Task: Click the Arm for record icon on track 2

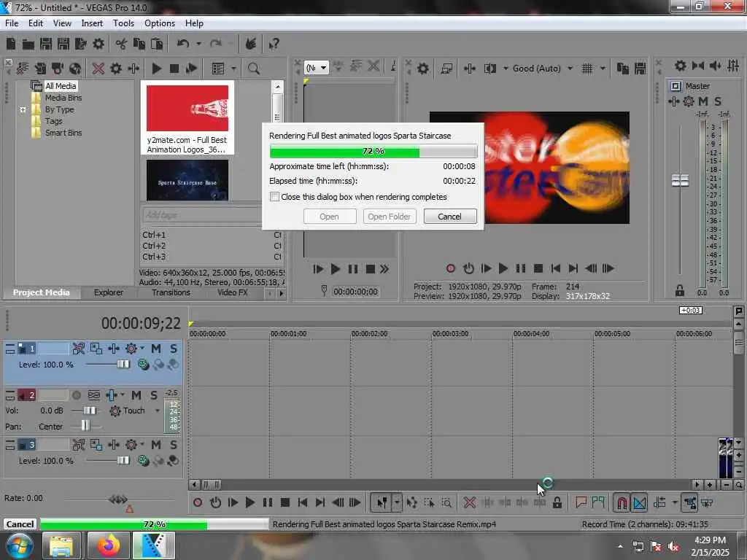Action: pos(76,395)
